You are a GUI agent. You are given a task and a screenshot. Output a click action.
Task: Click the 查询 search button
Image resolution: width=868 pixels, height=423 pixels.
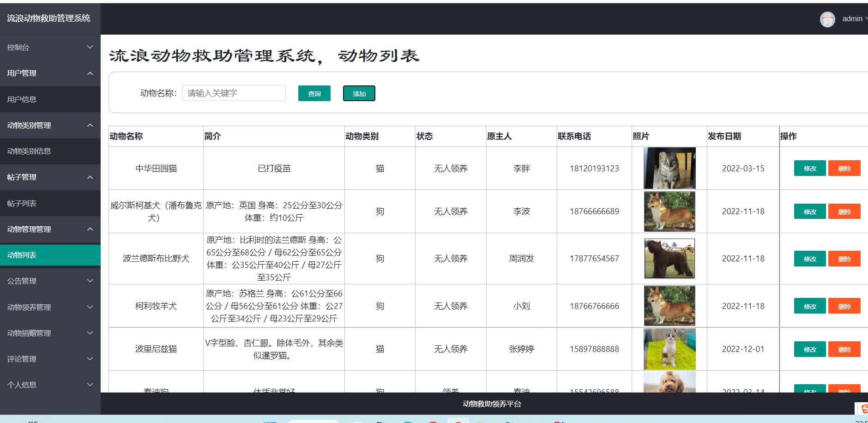click(x=314, y=93)
